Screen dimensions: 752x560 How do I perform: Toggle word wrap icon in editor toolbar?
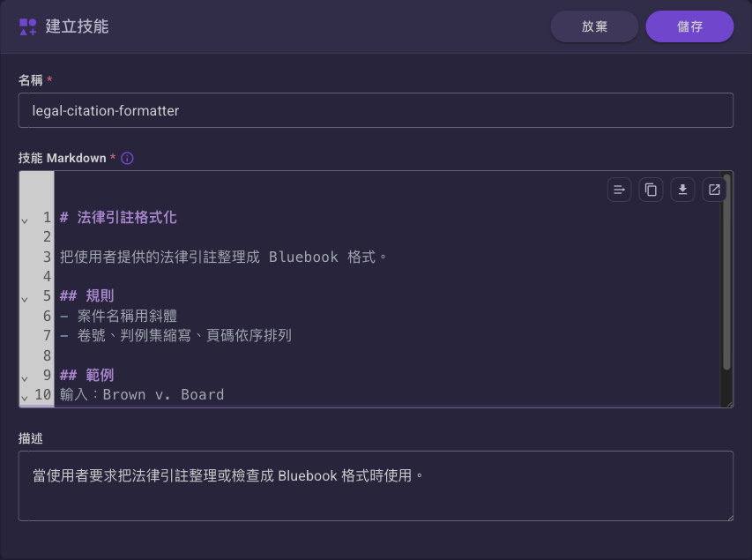tap(619, 190)
